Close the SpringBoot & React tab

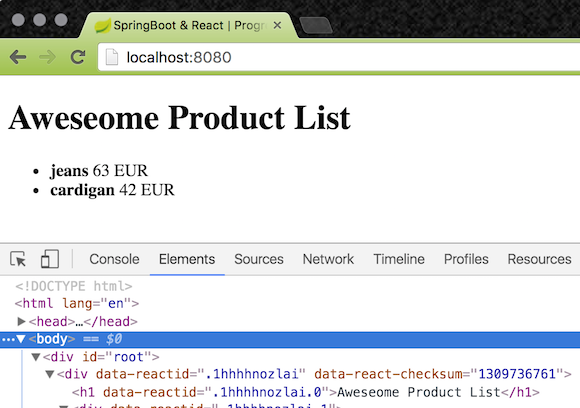click(x=277, y=25)
